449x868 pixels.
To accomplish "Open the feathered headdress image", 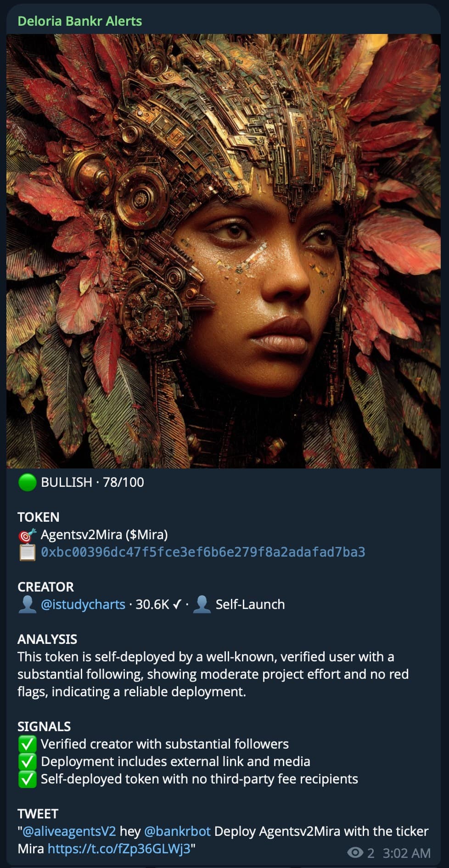I will (224, 253).
